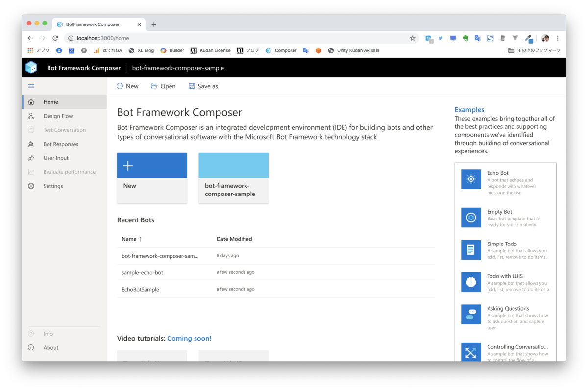Viewport: 588px width, 390px height.
Task: Click the Chrome profile avatar
Action: tap(545, 38)
